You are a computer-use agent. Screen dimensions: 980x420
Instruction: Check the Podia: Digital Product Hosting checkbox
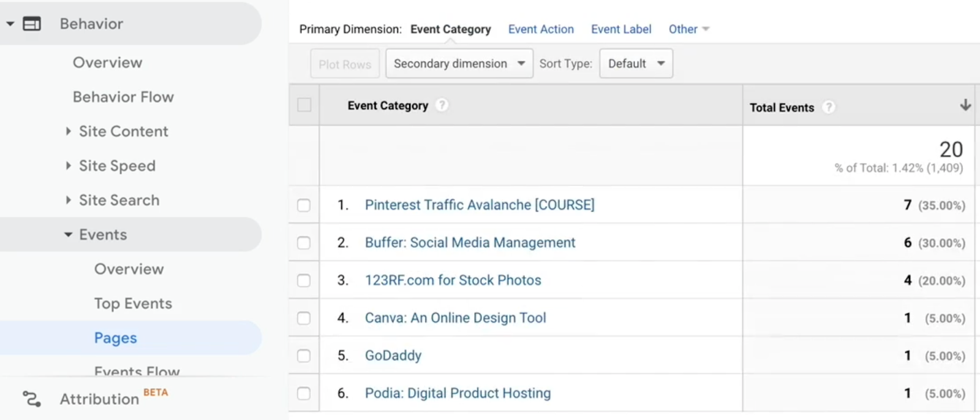tap(304, 394)
